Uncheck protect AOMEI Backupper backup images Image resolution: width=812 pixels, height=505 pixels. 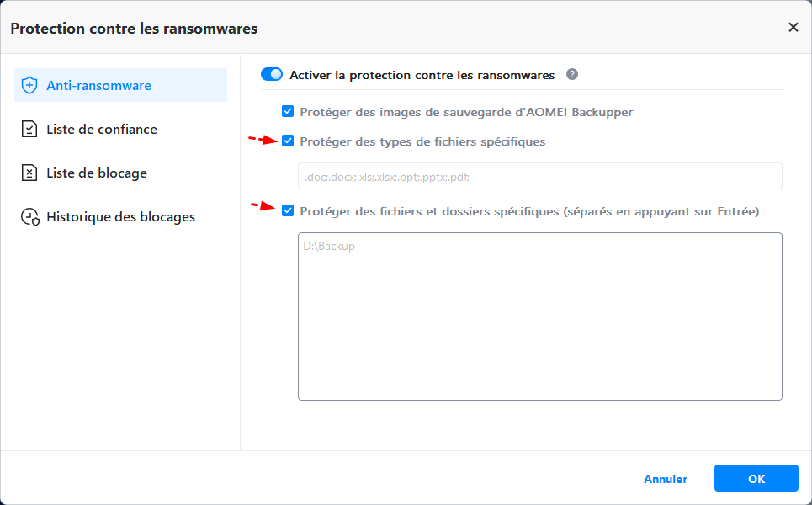point(289,111)
